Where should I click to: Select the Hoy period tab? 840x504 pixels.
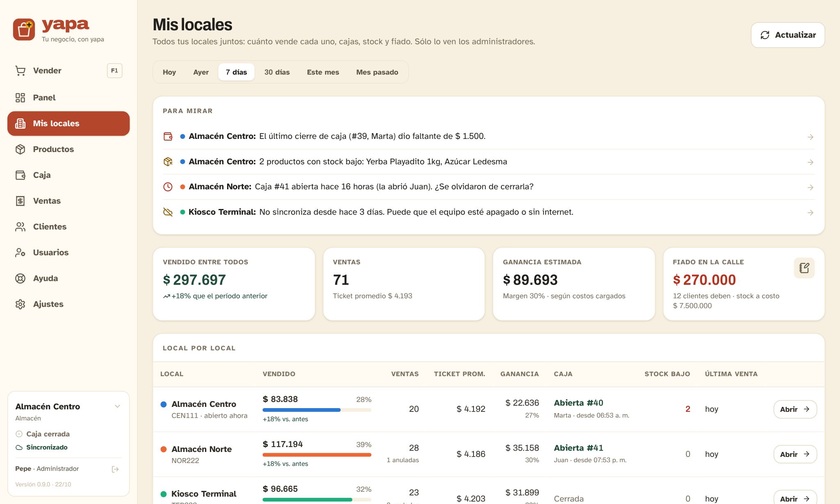tap(169, 72)
